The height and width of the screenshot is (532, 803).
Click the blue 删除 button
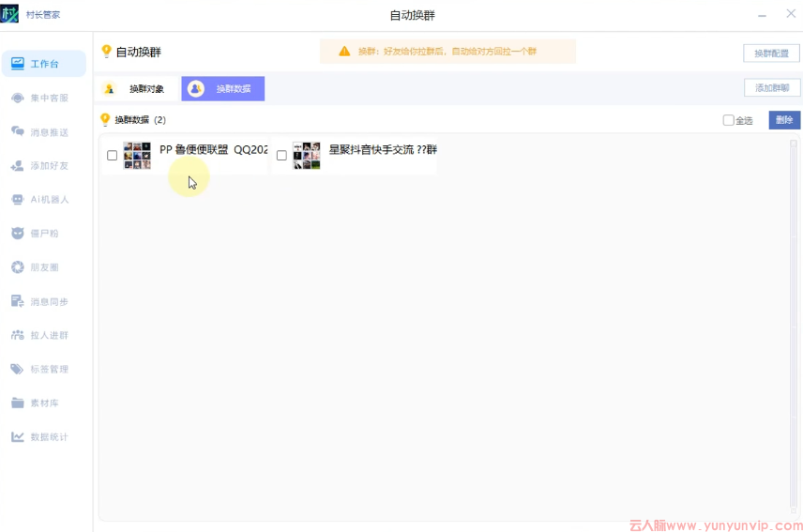tap(784, 120)
